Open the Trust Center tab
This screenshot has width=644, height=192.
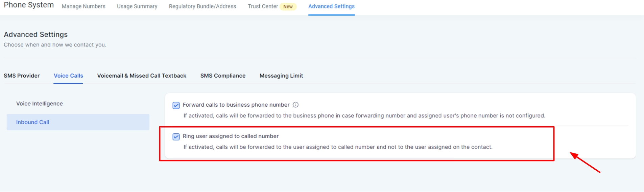(263, 6)
